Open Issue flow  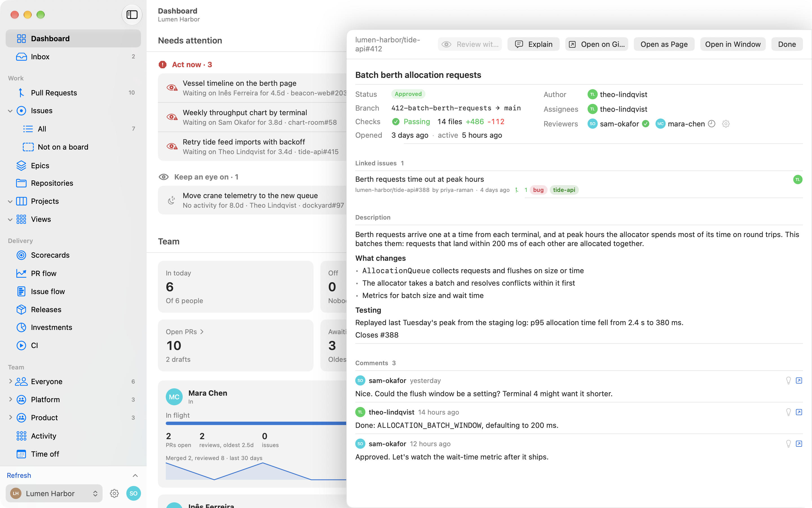click(73, 291)
